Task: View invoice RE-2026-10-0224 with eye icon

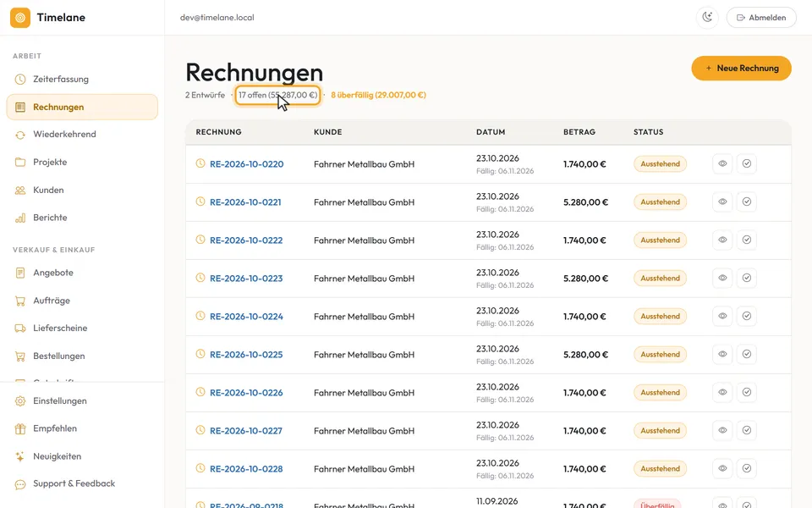Action: [x=722, y=316]
